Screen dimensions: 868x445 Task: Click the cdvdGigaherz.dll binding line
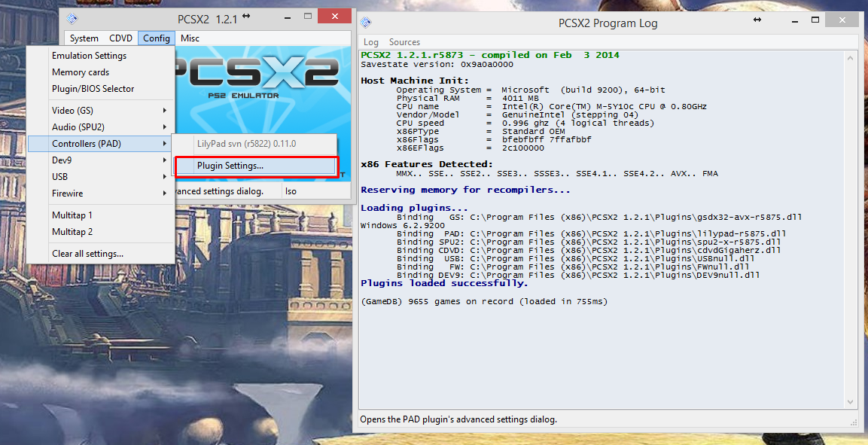(x=589, y=251)
